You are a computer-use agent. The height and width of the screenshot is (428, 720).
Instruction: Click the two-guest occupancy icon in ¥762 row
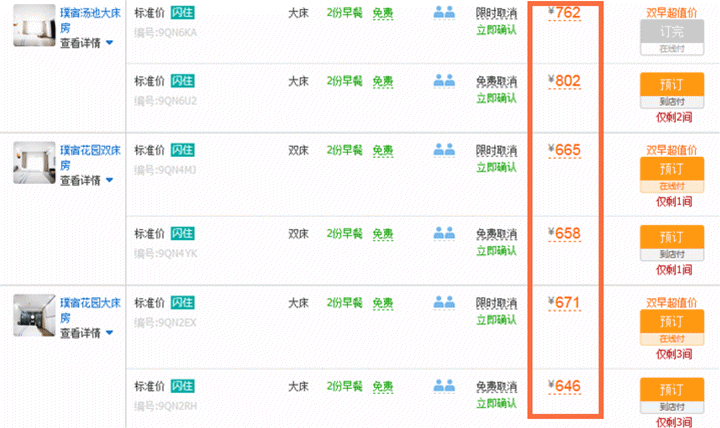(x=444, y=12)
